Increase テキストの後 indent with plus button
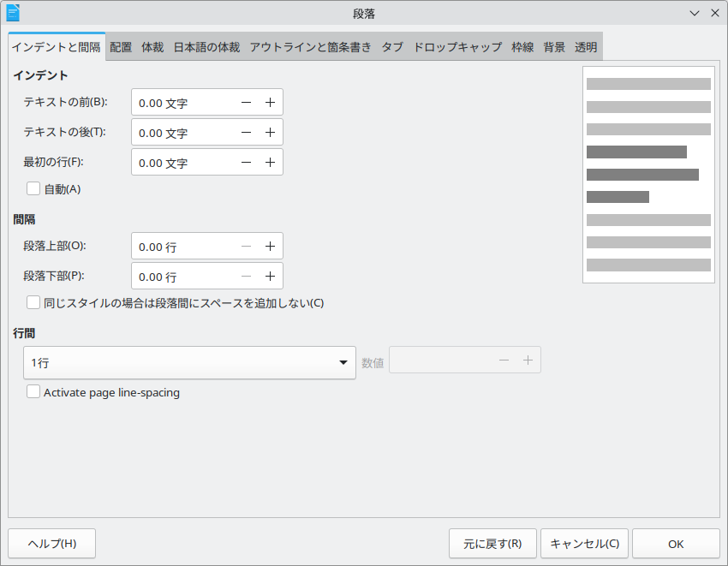Screen dimensions: 728x566 pyautogui.click(x=270, y=133)
